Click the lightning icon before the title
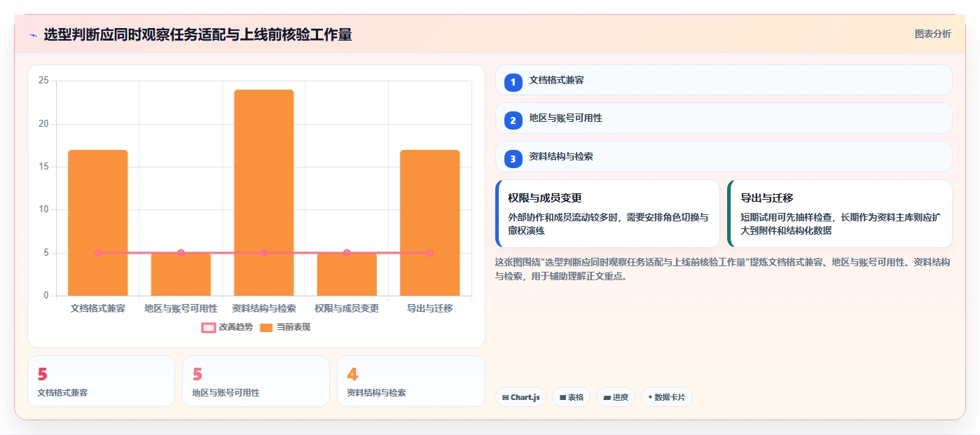Image resolution: width=980 pixels, height=435 pixels. [x=34, y=34]
